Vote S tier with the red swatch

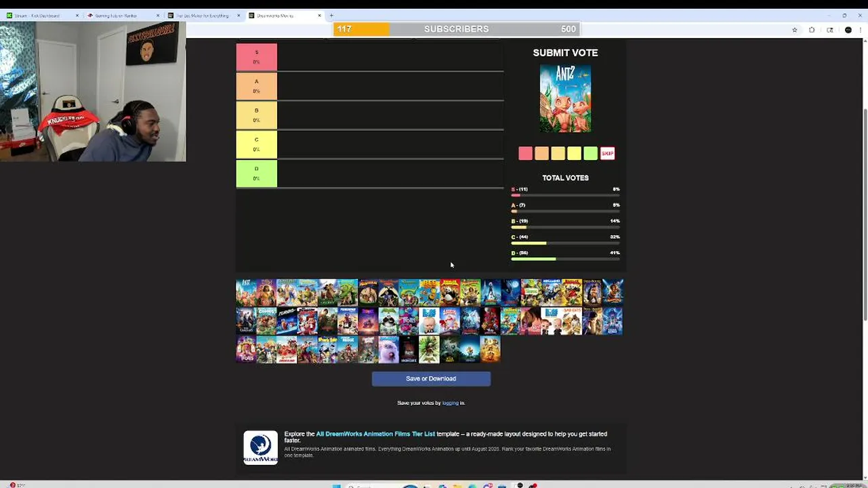[x=525, y=153]
